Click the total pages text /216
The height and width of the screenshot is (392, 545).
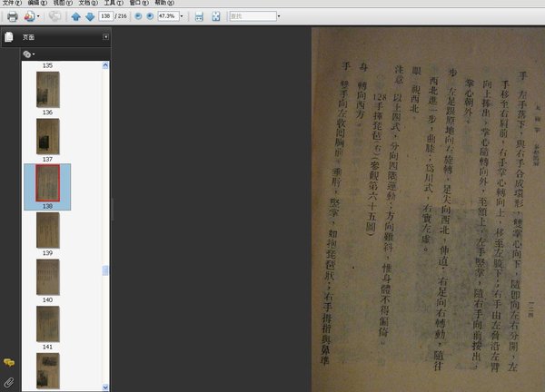tap(121, 16)
